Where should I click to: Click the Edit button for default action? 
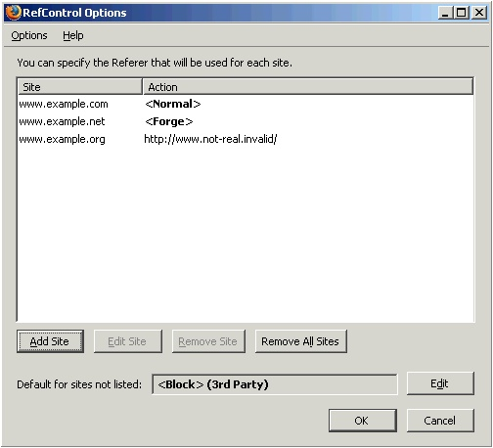click(x=440, y=383)
